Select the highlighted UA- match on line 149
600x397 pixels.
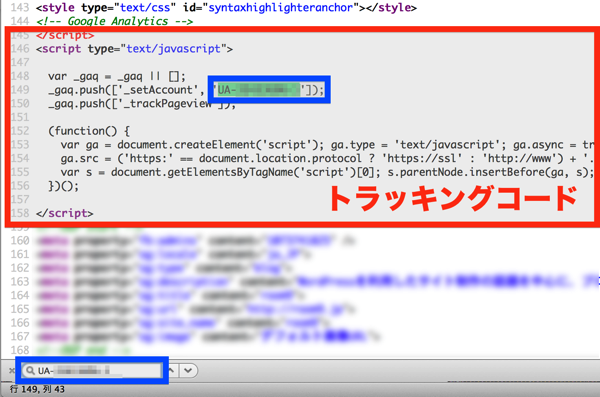point(259,90)
